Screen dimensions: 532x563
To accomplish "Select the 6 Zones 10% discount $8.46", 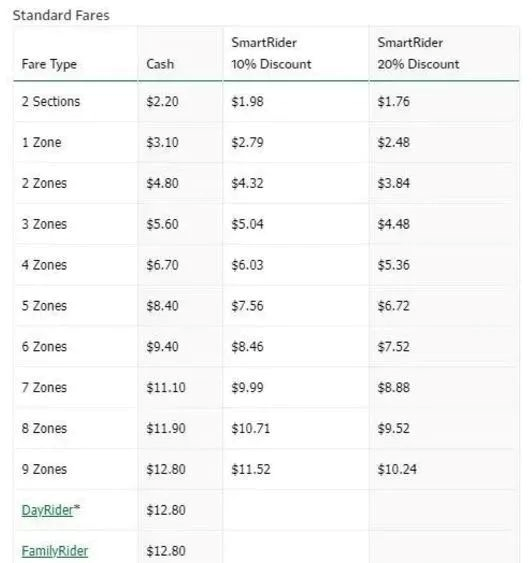I will point(247,347).
